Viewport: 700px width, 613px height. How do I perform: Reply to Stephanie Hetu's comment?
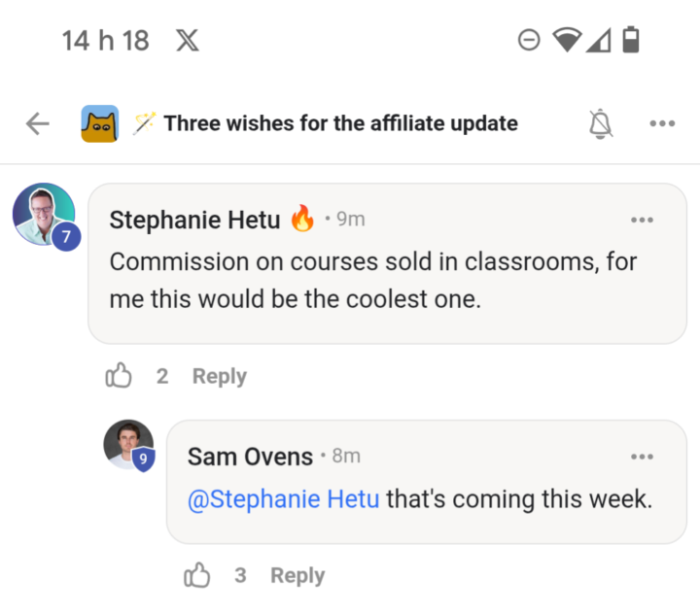[x=219, y=376]
